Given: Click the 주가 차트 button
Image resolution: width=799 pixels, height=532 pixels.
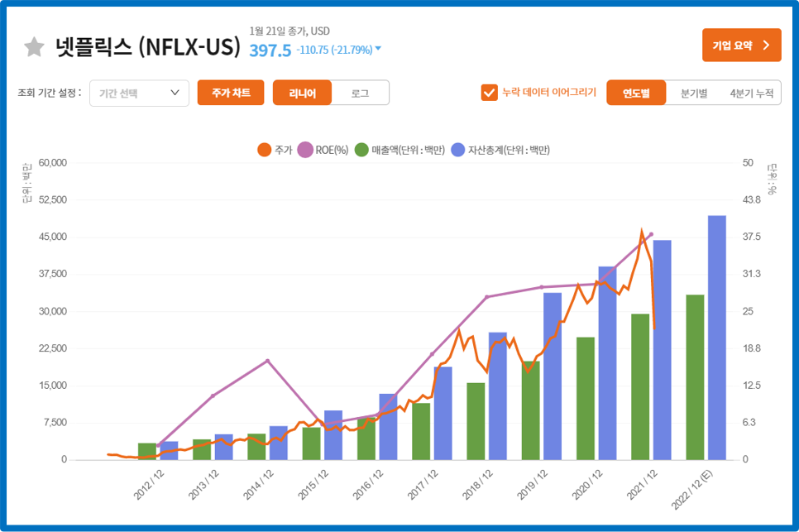Looking at the screenshot, I should pyautogui.click(x=231, y=93).
